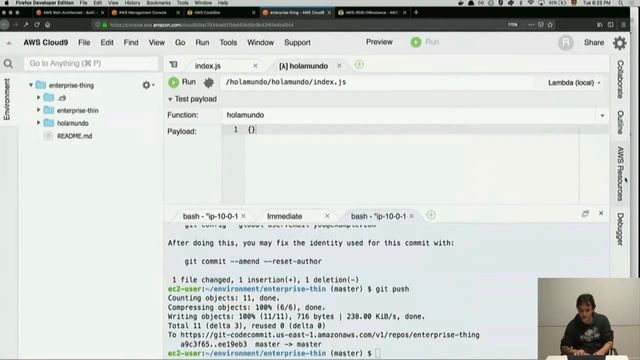This screenshot has height=360, width=640.
Task: Open environment tree settings gear
Action: pos(148,85)
